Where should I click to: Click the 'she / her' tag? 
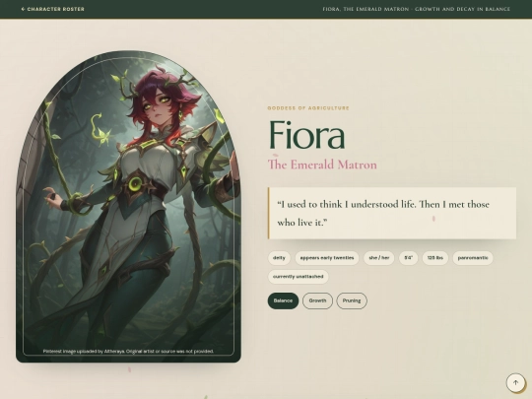(379, 258)
